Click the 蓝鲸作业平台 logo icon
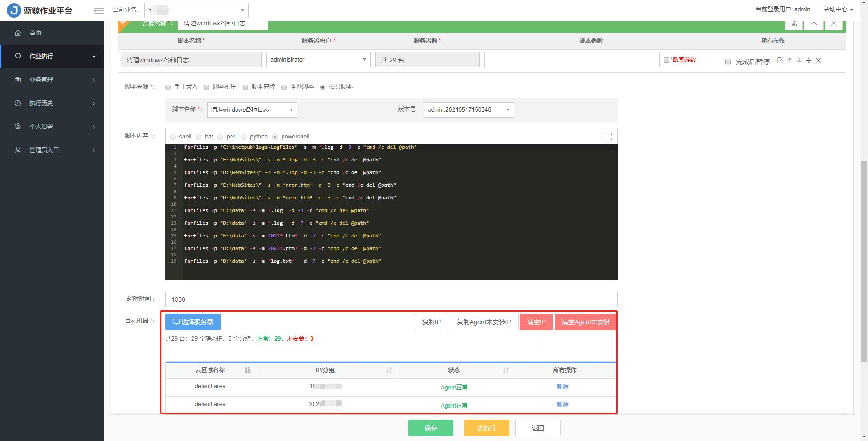The image size is (868, 441). pyautogui.click(x=13, y=9)
